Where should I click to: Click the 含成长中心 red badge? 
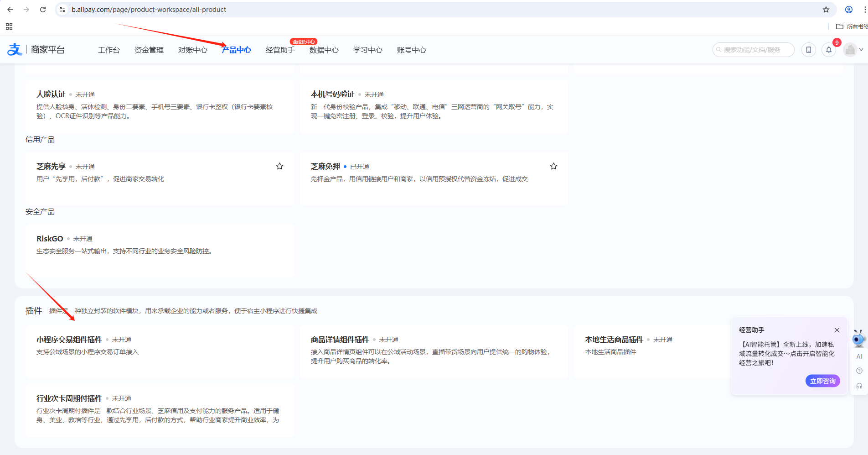pyautogui.click(x=304, y=42)
